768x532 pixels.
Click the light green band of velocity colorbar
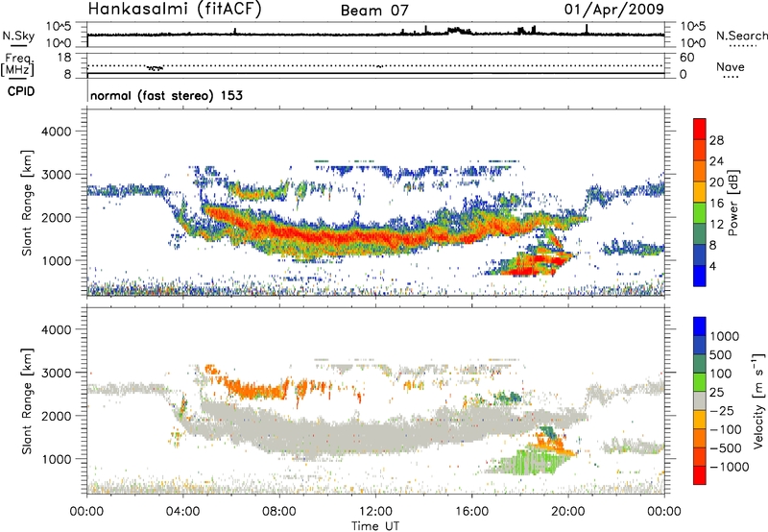point(700,382)
